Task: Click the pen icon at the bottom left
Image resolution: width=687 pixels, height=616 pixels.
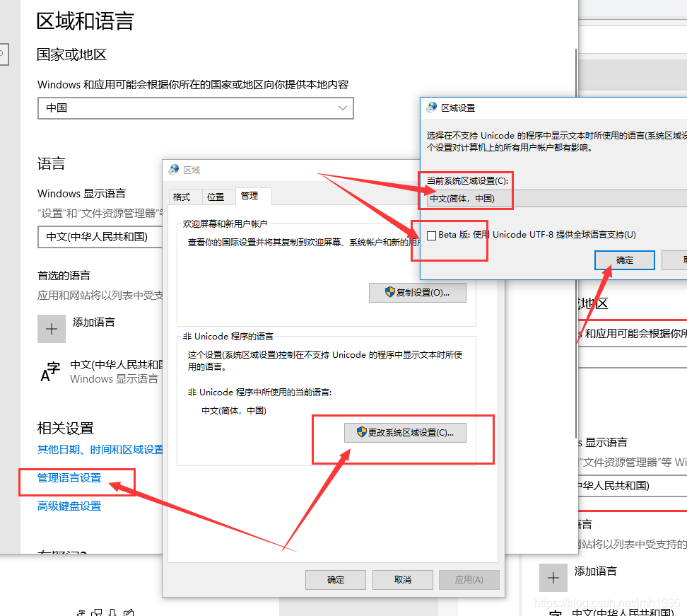Action: click(x=129, y=611)
